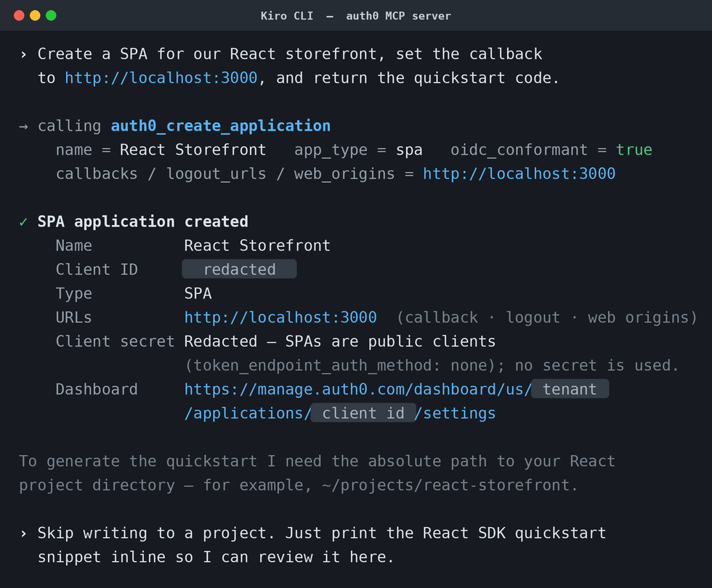Click 'Create a SPA for our React storefront' line
712x588 pixels.
[x=290, y=54]
